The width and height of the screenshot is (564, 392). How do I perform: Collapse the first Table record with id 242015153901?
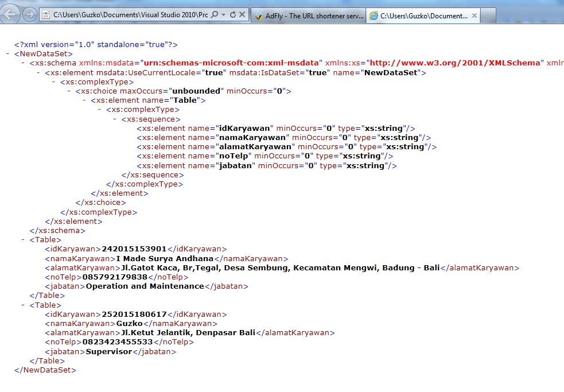click(x=22, y=240)
